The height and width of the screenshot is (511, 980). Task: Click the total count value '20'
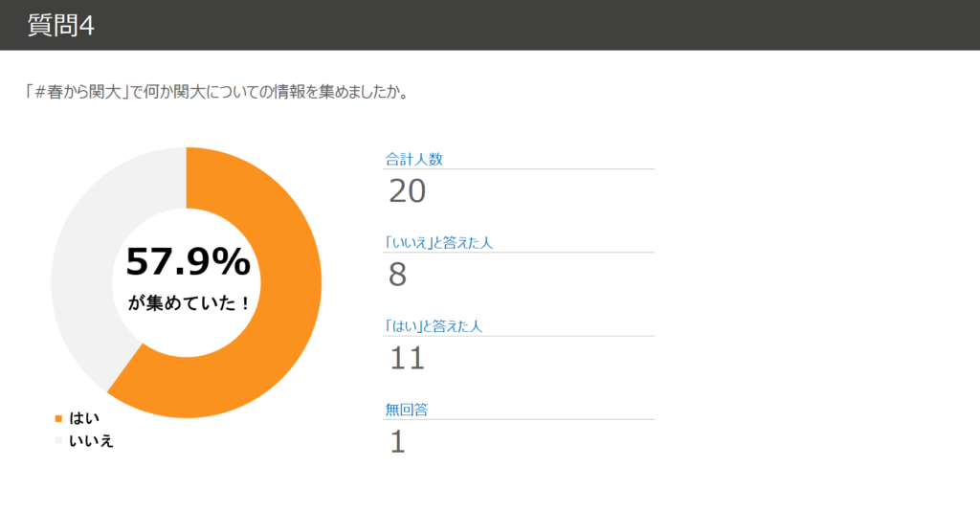(x=407, y=191)
